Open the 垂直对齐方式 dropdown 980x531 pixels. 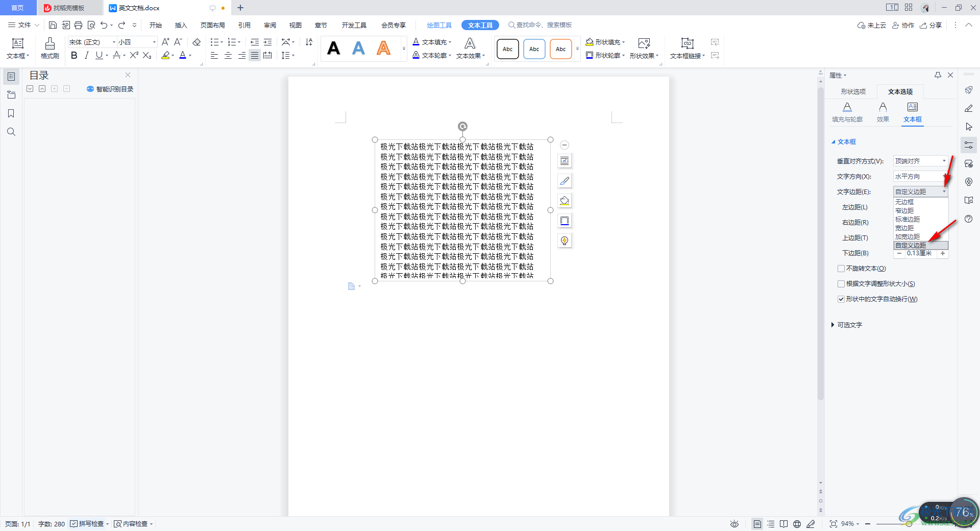[920, 161]
